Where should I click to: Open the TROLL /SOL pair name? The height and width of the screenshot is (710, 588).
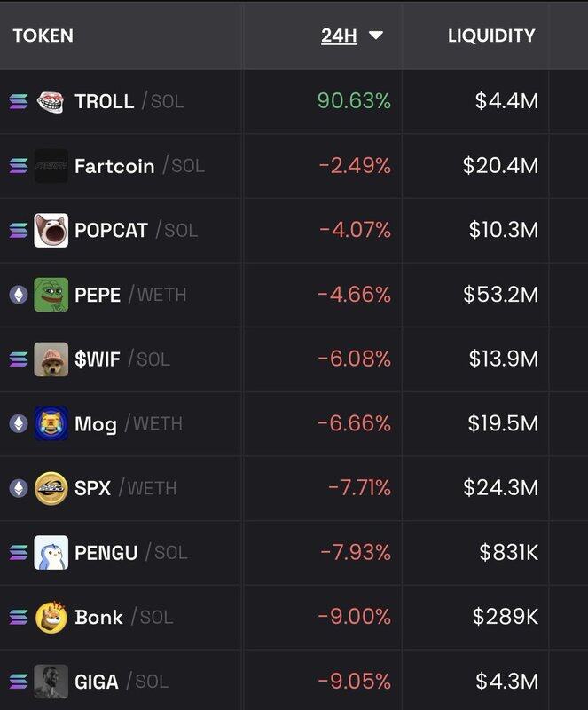pos(129,101)
